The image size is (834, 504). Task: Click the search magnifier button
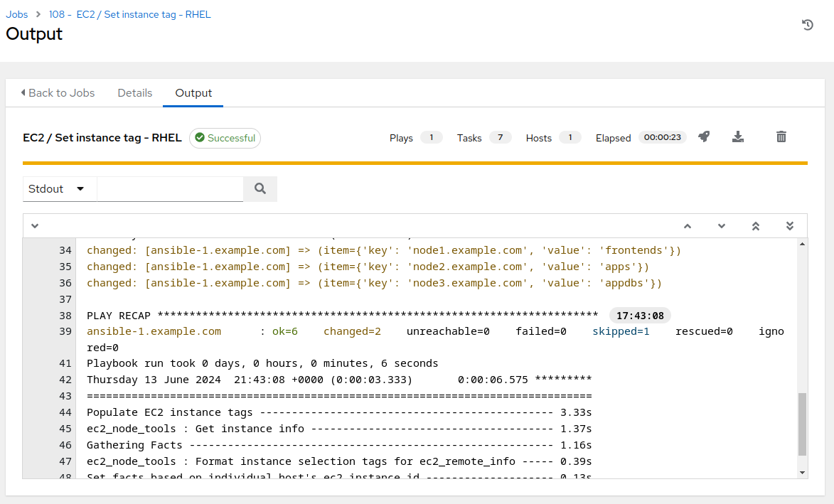[x=260, y=189]
